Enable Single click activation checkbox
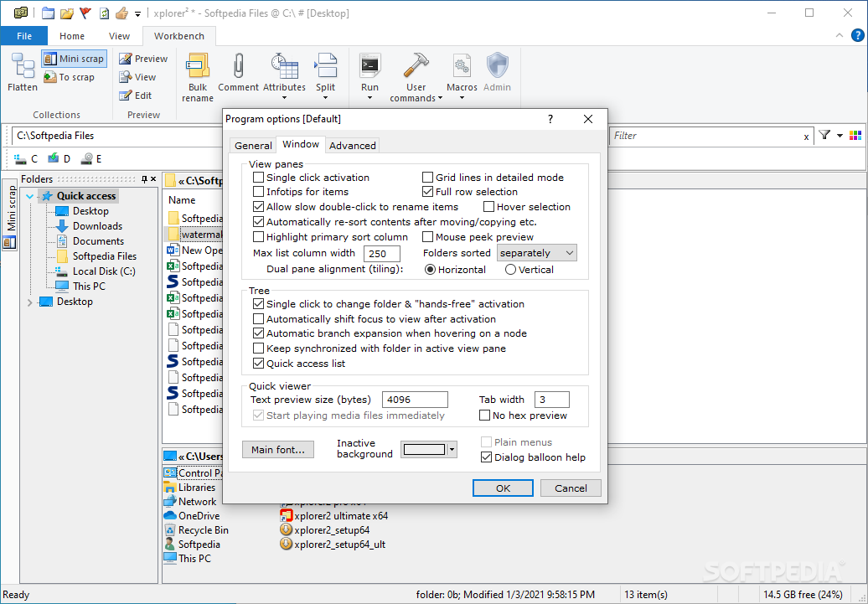 coord(259,178)
